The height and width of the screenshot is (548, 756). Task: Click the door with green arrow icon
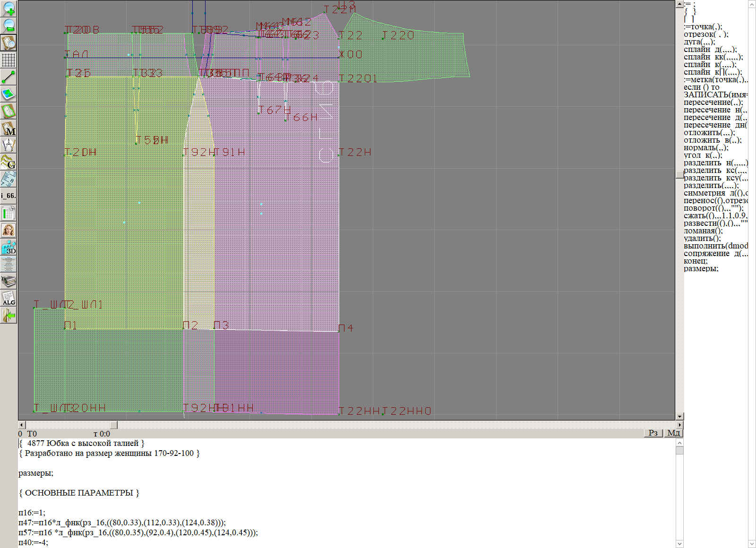click(x=9, y=316)
